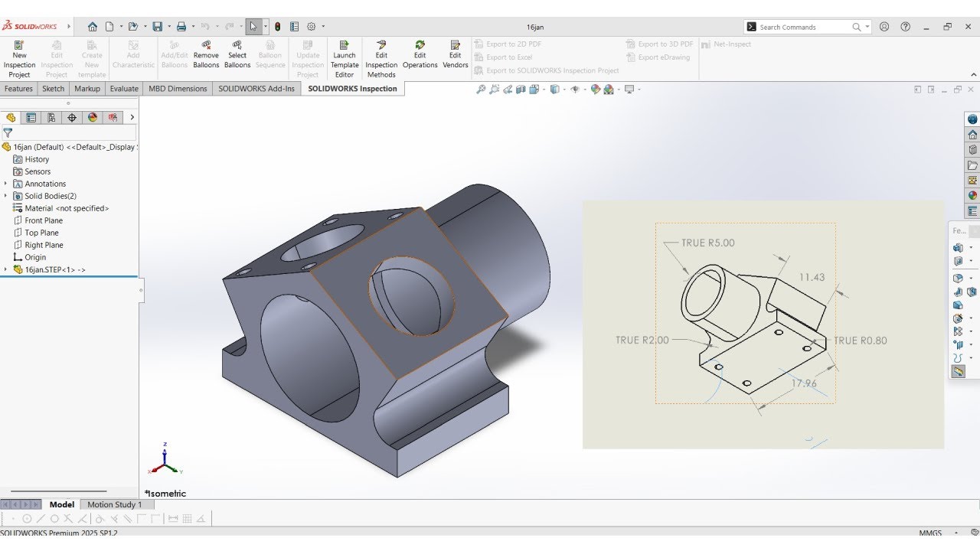This screenshot has width=980, height=551.
Task: Open the File Explorer folder in task pane
Action: 972,165
